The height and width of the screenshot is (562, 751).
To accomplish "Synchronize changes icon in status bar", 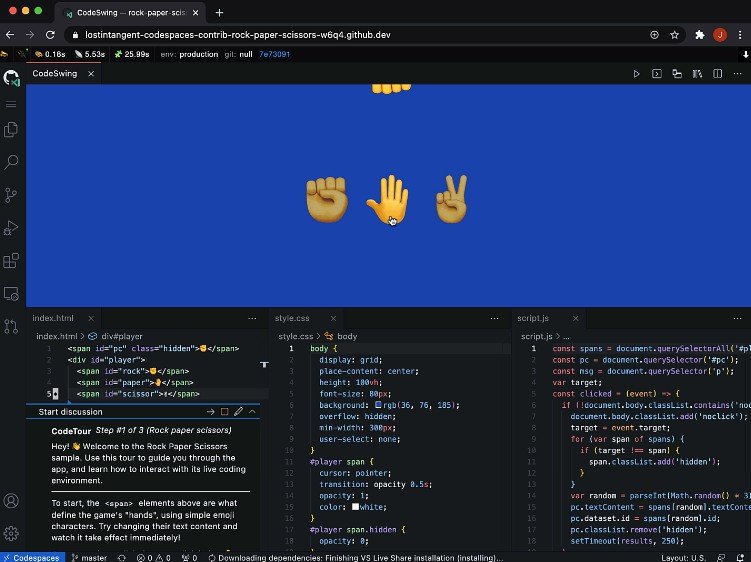I will point(122,558).
